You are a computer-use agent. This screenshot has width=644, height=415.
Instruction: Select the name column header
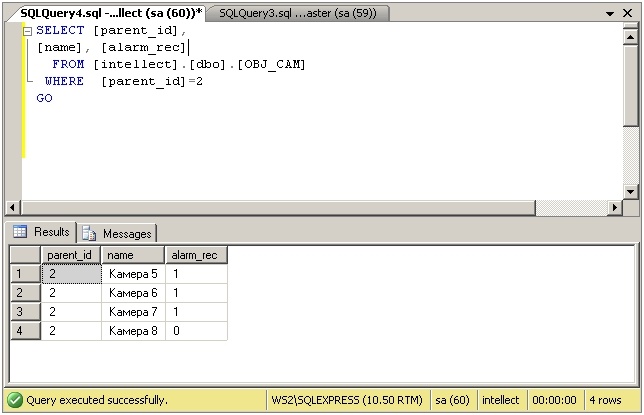[132, 255]
